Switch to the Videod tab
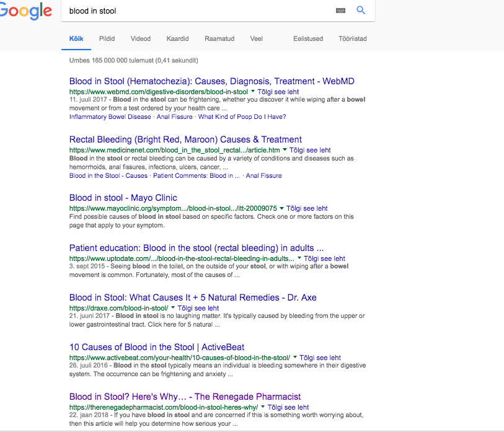Image resolution: width=504 pixels, height=432 pixels. pos(140,38)
